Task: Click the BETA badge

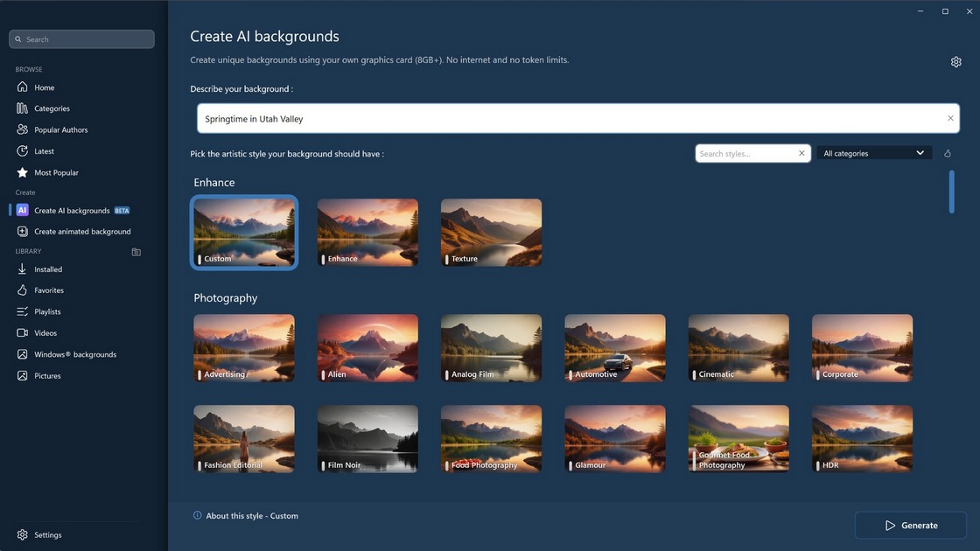Action: pyautogui.click(x=122, y=211)
